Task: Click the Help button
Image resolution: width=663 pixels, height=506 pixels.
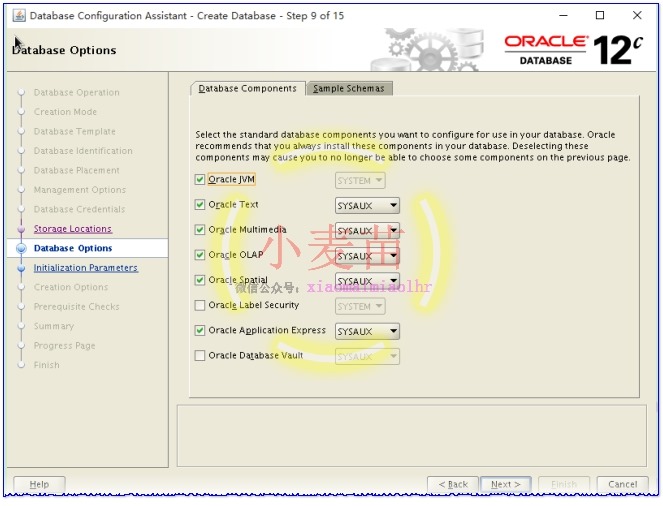Action: (x=39, y=484)
